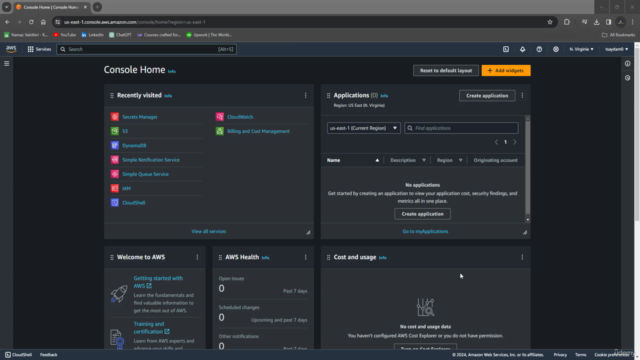Click top Create application button
The width and height of the screenshot is (640, 360).
(487, 96)
